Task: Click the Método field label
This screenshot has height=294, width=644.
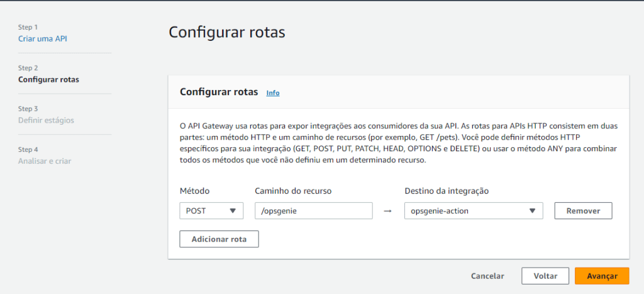Action: 195,191
